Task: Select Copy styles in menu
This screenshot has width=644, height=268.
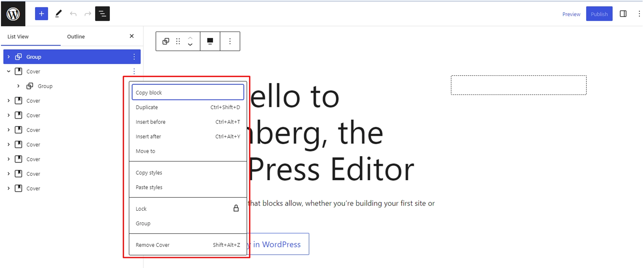Action: click(188, 173)
